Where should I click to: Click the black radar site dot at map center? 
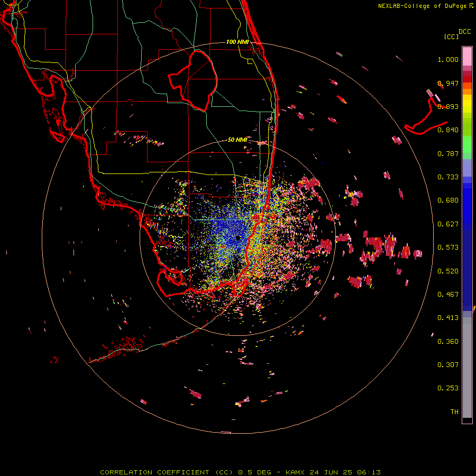click(238, 237)
